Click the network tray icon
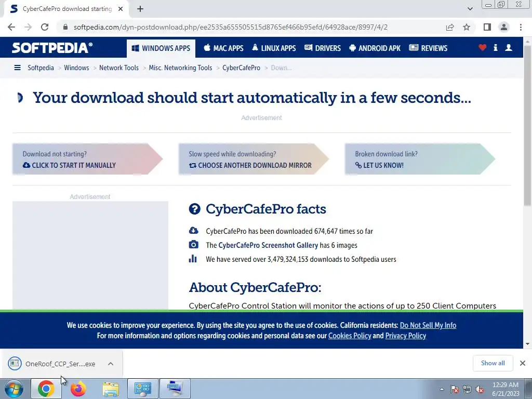532x399 pixels. 467,390
